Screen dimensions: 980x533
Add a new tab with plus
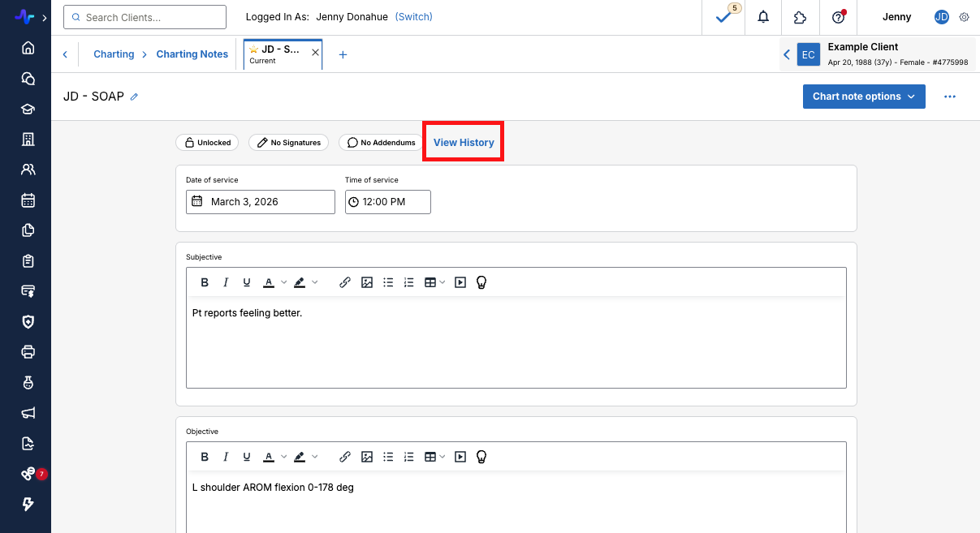pos(343,54)
